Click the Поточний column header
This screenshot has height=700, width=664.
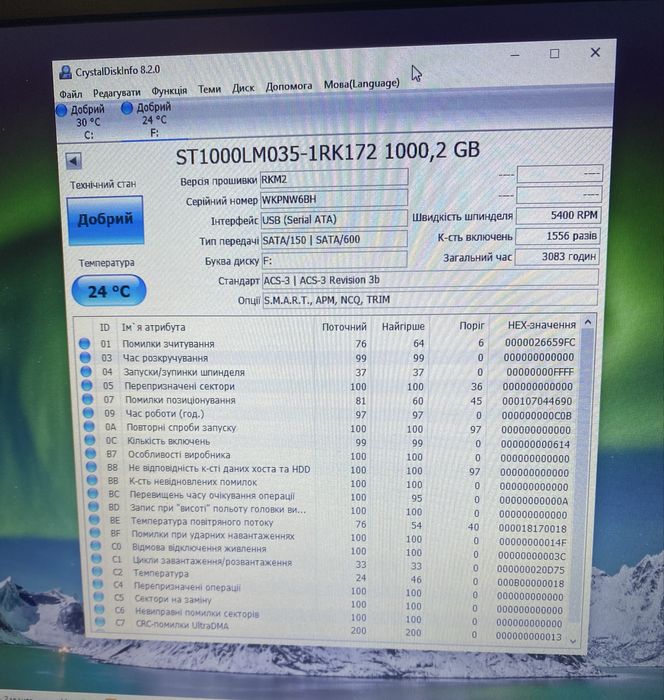pyautogui.click(x=344, y=327)
